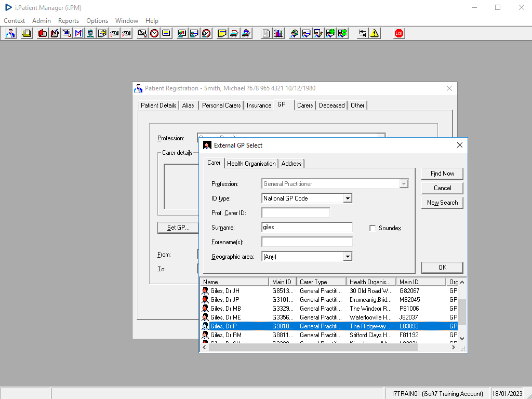Click the person with green globe icon

point(330,33)
